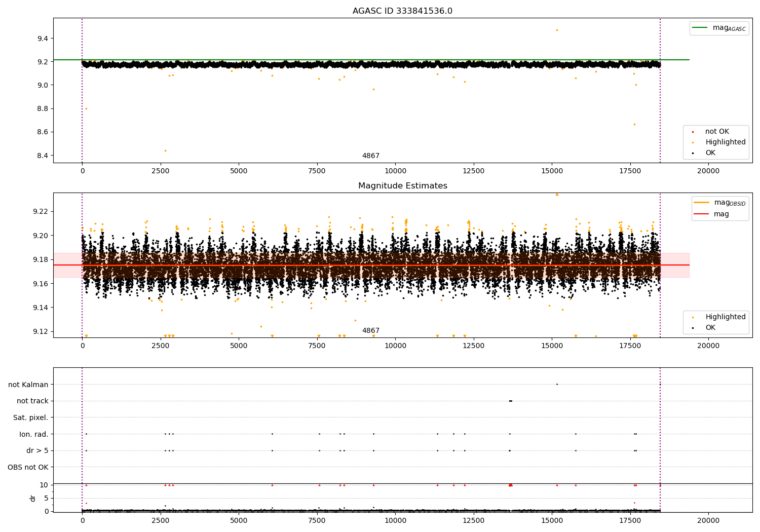
Task: Click the 9.22 tick on the middle plot
Action: [x=41, y=211]
